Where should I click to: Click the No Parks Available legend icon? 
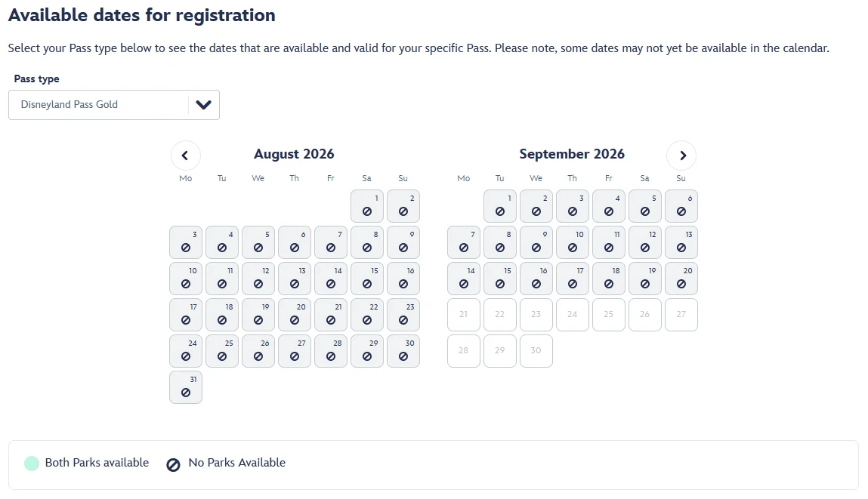[x=173, y=464]
